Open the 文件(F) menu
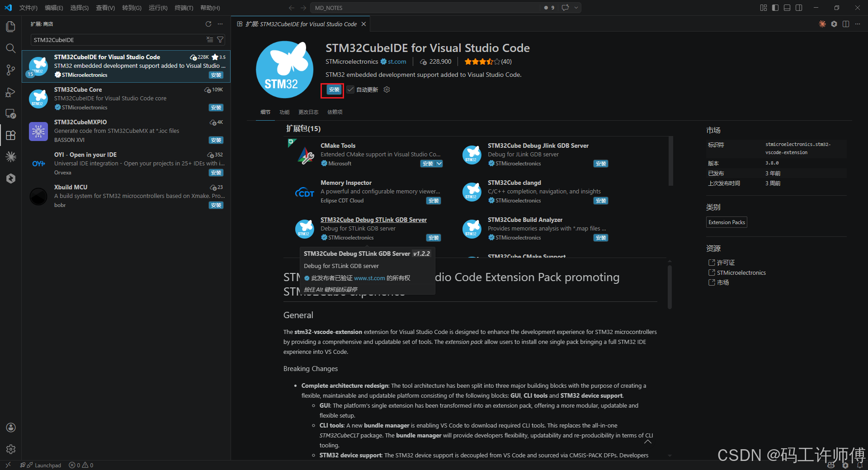The width and height of the screenshot is (868, 470). [28, 8]
